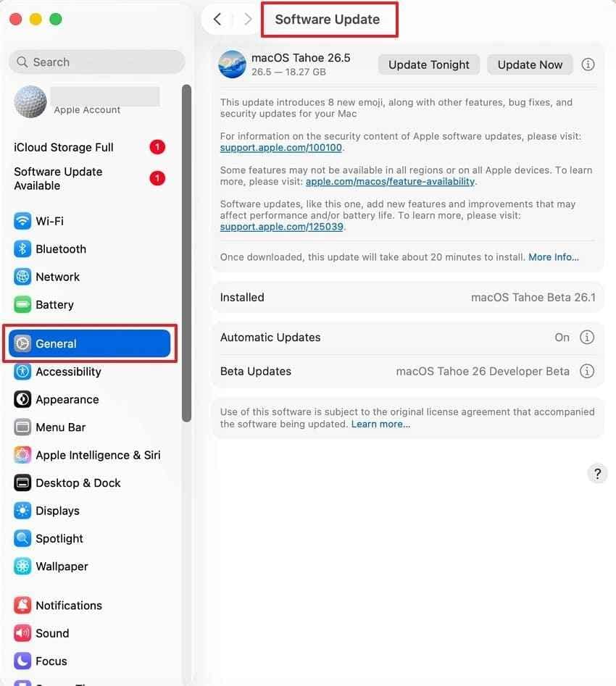Open support.apple.com/100100 link
This screenshot has width=616, height=686.
[280, 148]
